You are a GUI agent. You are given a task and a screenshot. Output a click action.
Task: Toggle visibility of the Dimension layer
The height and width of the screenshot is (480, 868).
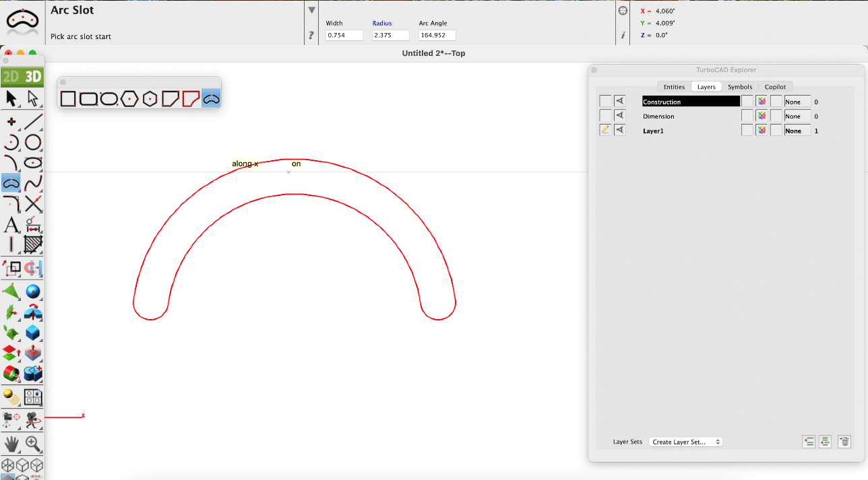[619, 116]
